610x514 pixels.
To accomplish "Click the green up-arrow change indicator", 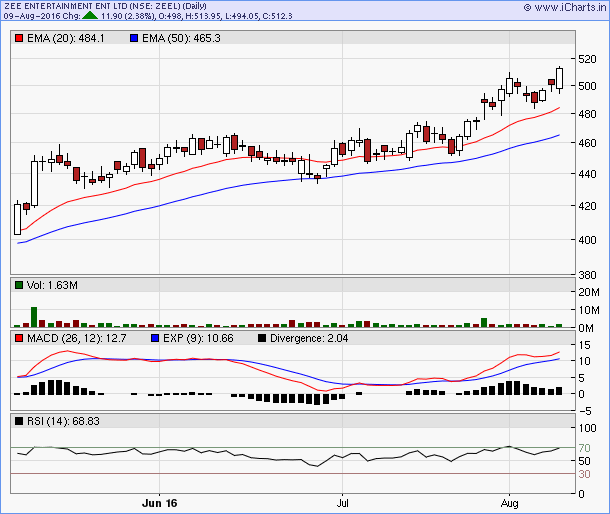I will [x=90, y=15].
